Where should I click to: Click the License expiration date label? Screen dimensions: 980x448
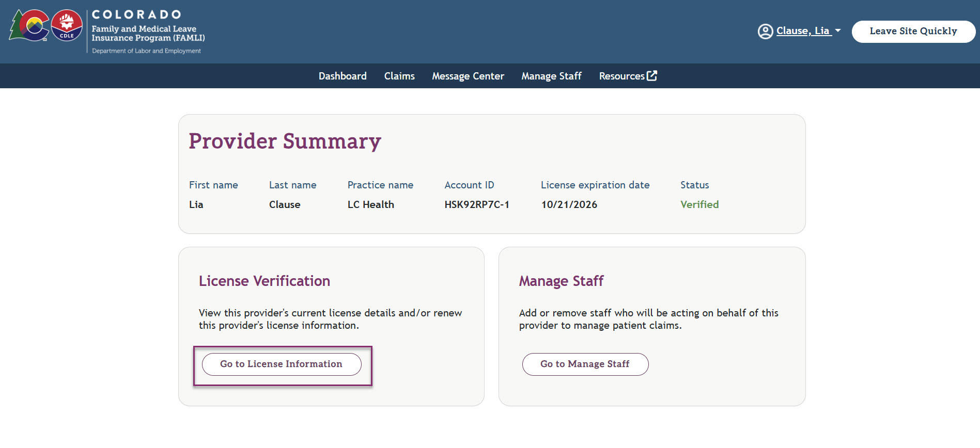coord(595,185)
